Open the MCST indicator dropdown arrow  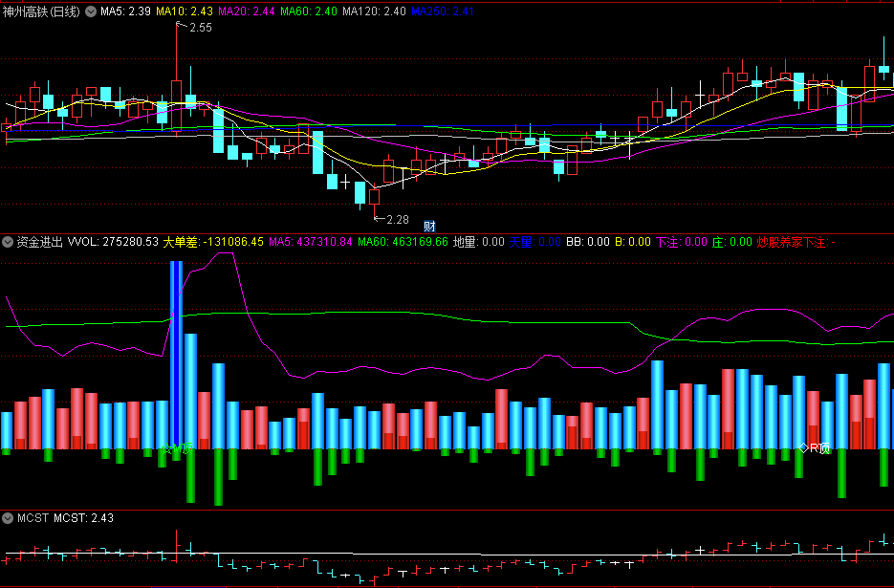pos(8,518)
